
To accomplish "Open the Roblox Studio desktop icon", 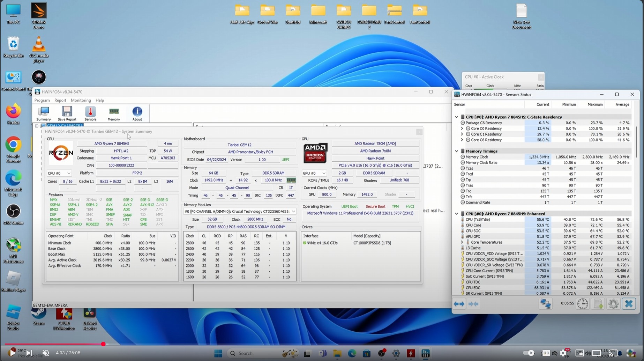I will pos(13,317).
